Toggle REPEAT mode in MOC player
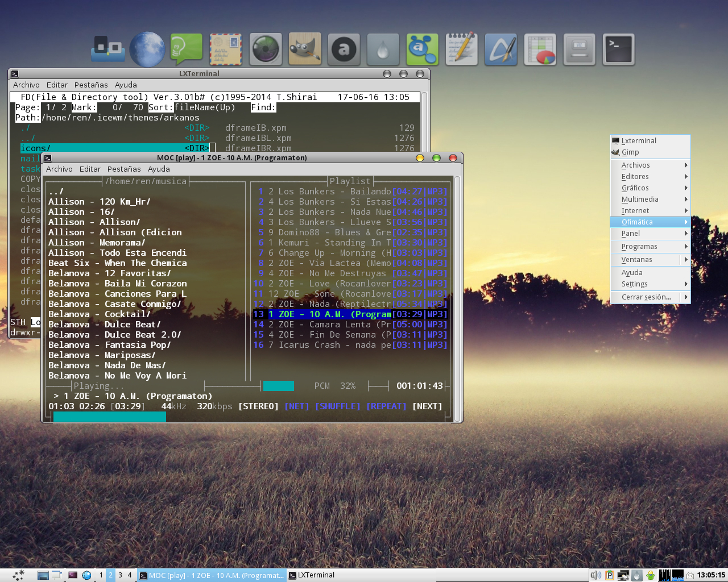728x582 pixels. [x=386, y=406]
